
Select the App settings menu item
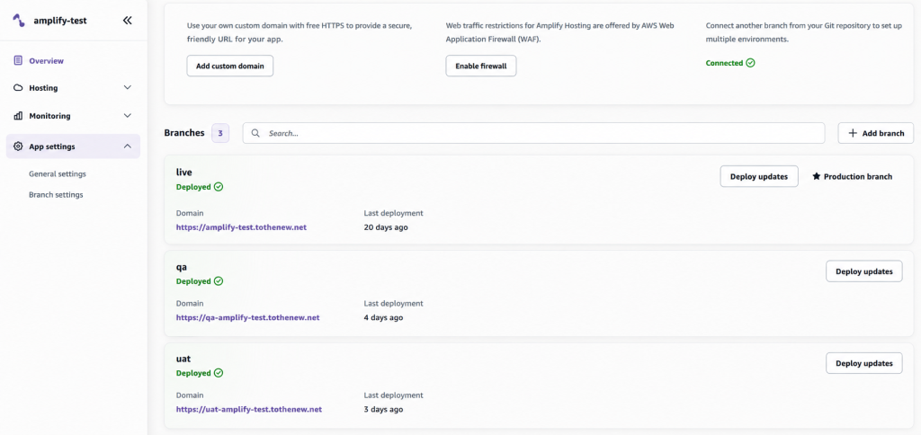click(73, 146)
